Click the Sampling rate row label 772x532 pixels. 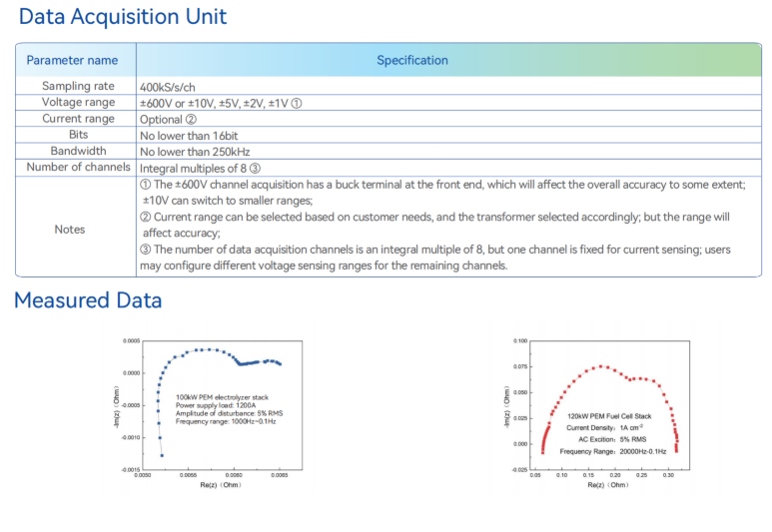[78, 87]
